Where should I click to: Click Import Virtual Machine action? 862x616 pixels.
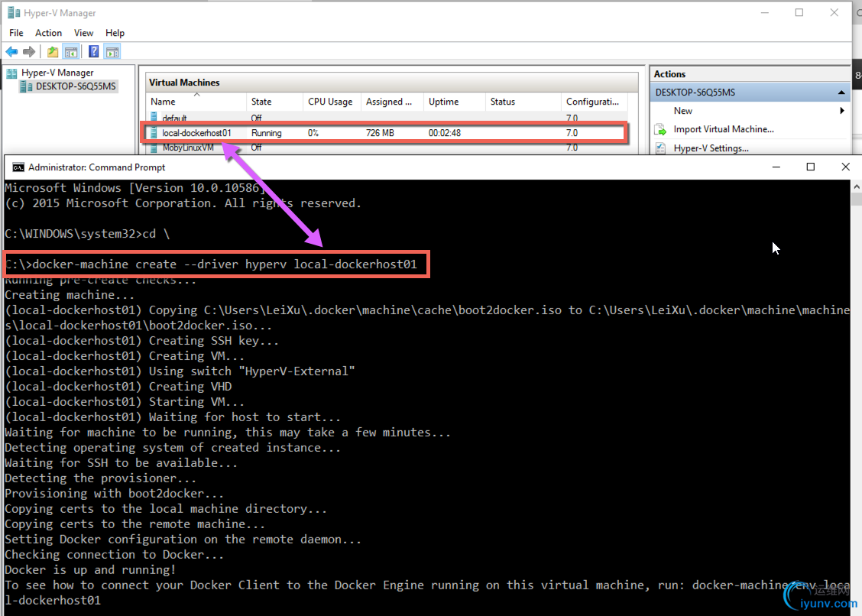coord(724,129)
